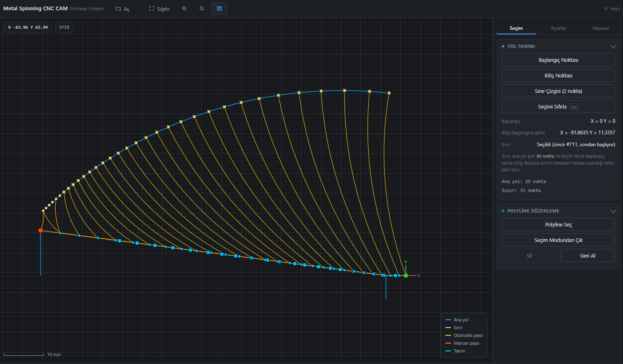This screenshot has height=364, width=623.
Task: Click the Otomatik paso legend entry
Action: tap(464, 335)
